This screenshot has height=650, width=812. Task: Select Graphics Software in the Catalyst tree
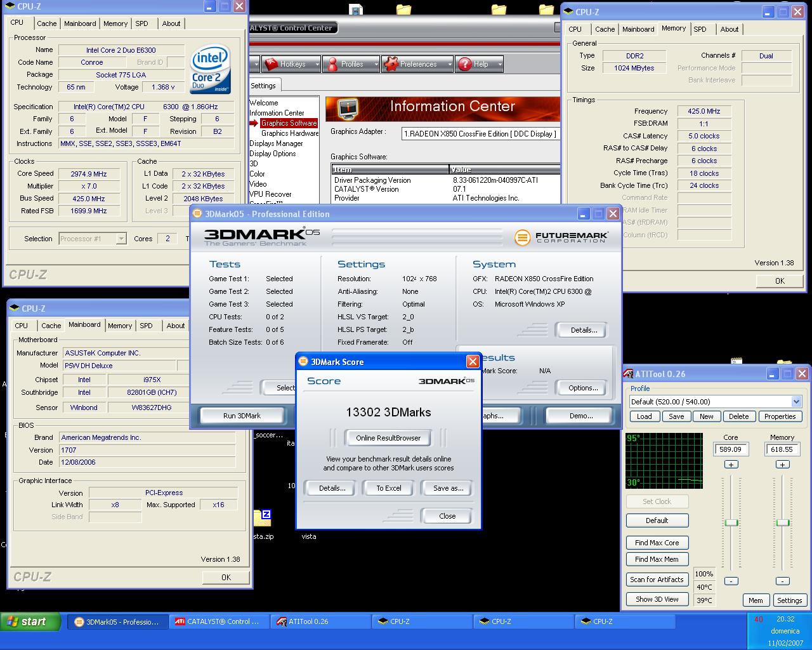289,123
